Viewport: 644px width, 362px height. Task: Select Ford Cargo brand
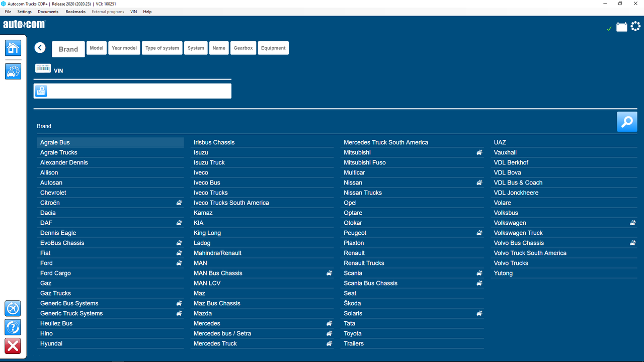[111, 273]
